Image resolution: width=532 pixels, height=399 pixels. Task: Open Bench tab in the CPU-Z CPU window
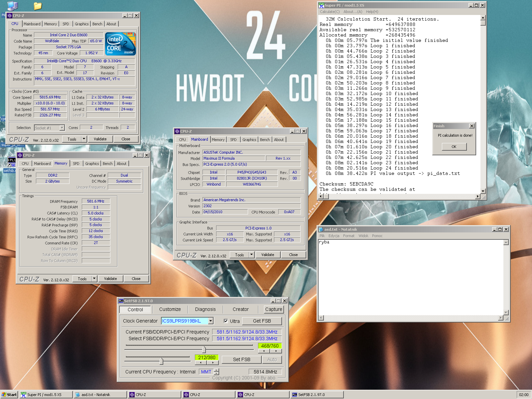(x=97, y=24)
